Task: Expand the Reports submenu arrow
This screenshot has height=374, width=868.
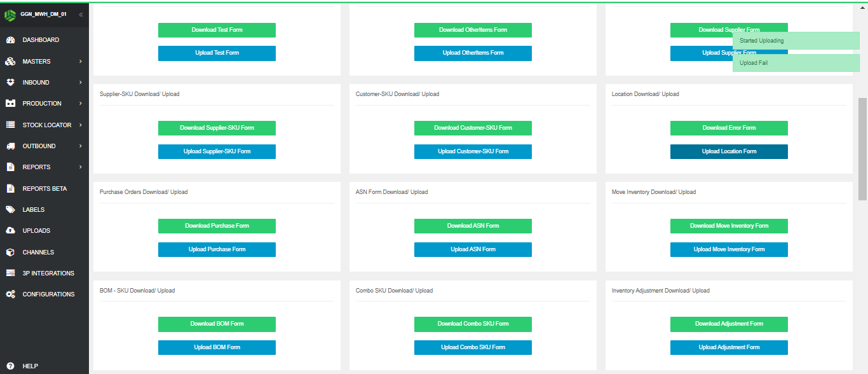Action: click(81, 167)
